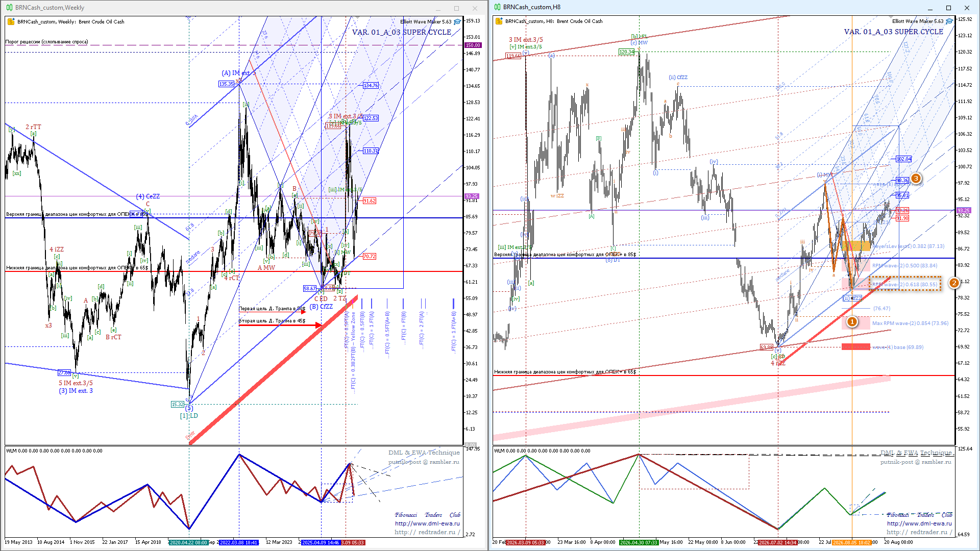This screenshot has width=980, height=551.
Task: Click the yellow symbol icon in Weekly chart header
Action: click(x=11, y=21)
